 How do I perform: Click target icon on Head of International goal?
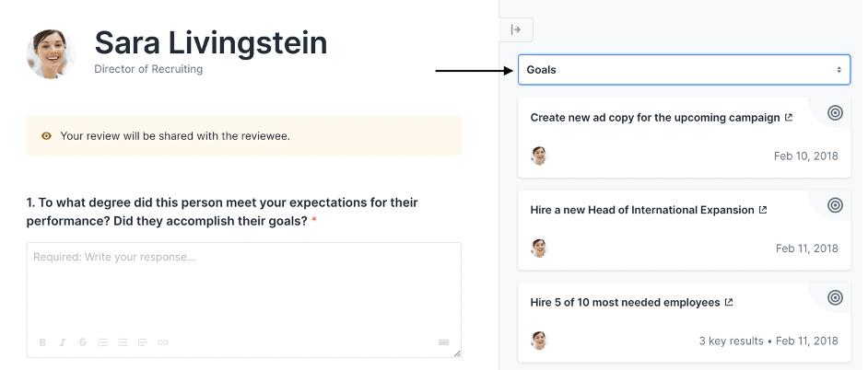[x=835, y=205]
